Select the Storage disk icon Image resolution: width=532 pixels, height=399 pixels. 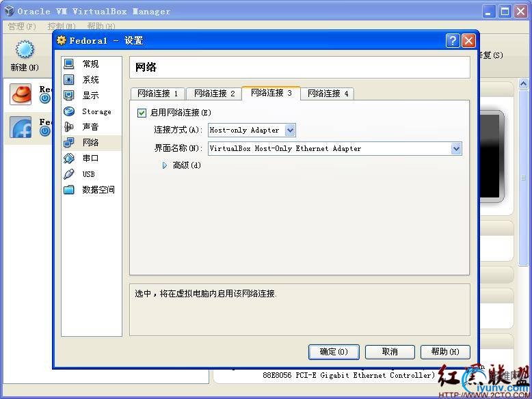click(x=69, y=111)
